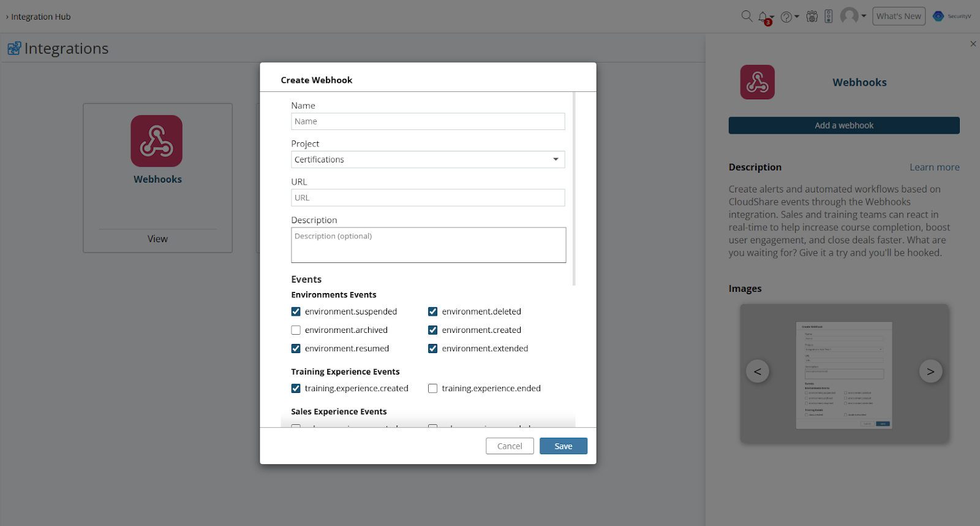Show previous image in the carousel
Screen dimensions: 980x526
click(758, 372)
